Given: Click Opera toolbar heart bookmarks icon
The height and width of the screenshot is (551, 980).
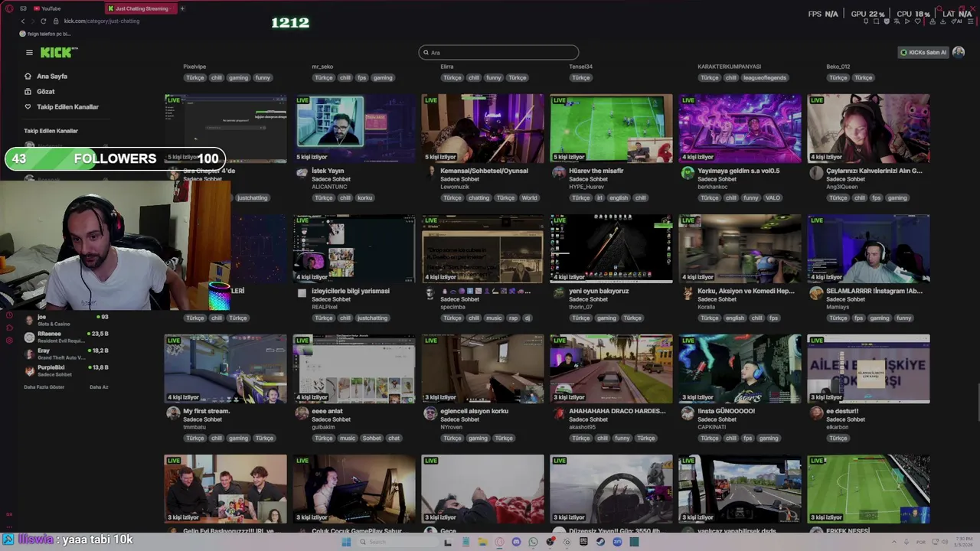Looking at the screenshot, I should click(917, 21).
